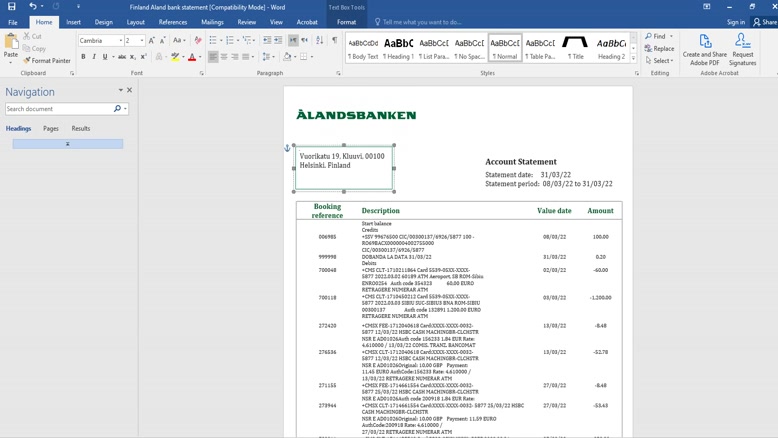778x438 pixels.
Task: Click the Replace button
Action: tap(660, 48)
